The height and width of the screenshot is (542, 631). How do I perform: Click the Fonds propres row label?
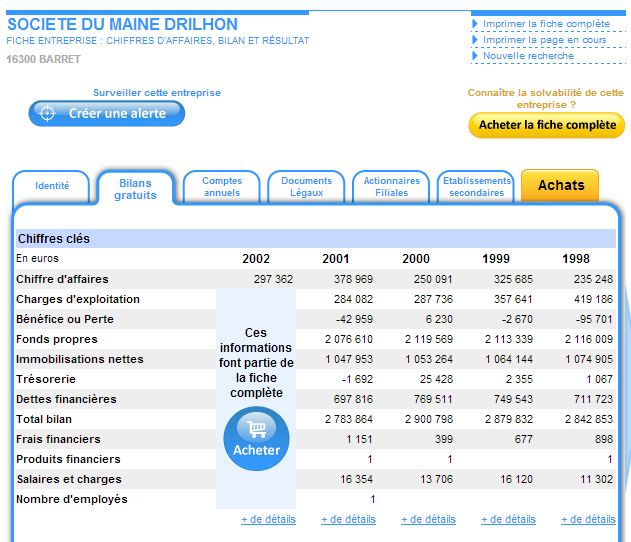57,339
